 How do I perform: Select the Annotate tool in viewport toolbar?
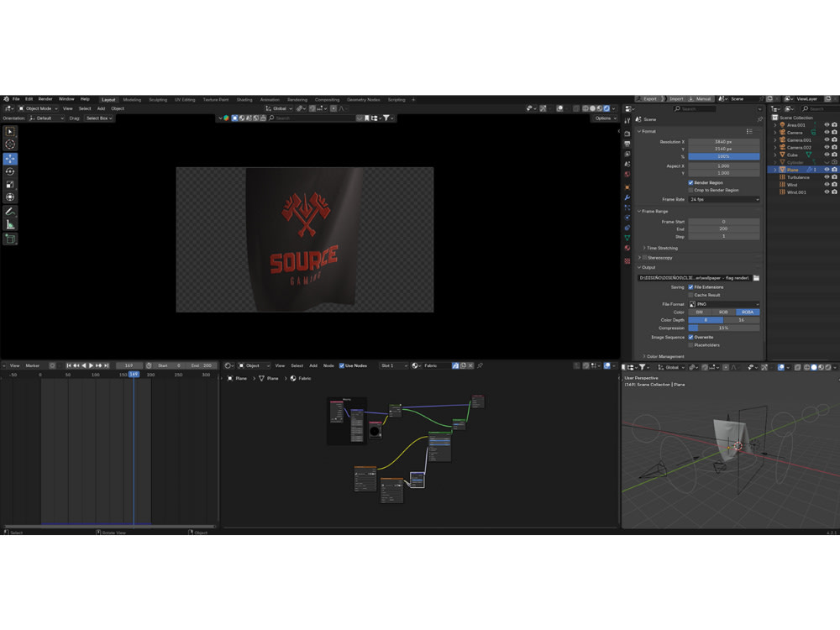[10, 212]
